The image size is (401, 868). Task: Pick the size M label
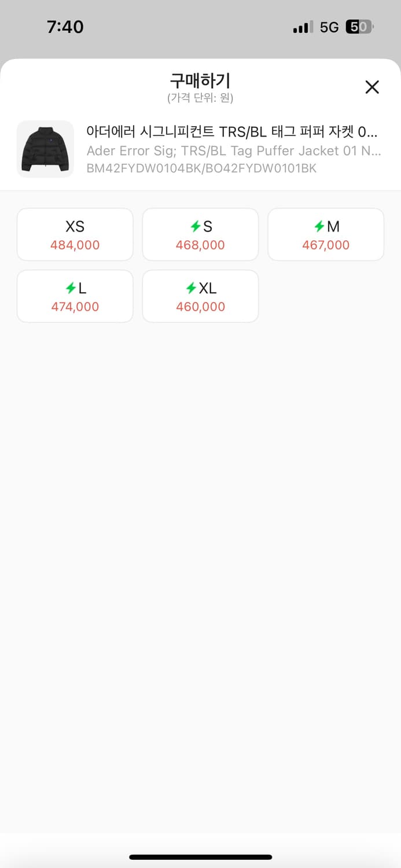pyautogui.click(x=333, y=227)
